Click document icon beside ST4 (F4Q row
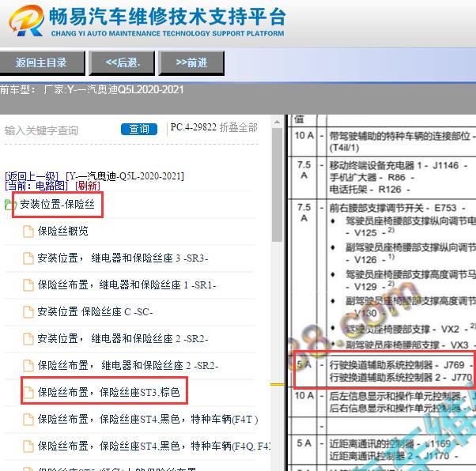 click(x=28, y=446)
